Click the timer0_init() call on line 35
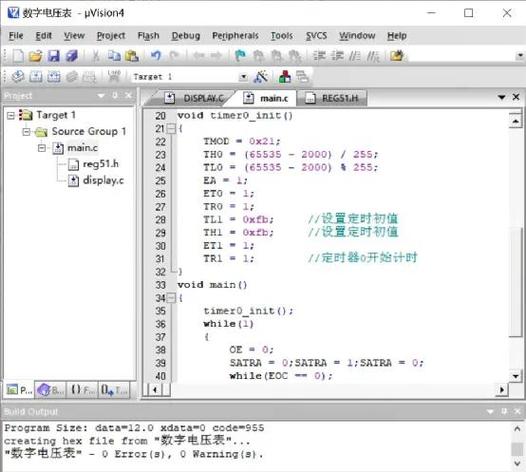Image resolution: width=526 pixels, height=472 pixels. (248, 311)
